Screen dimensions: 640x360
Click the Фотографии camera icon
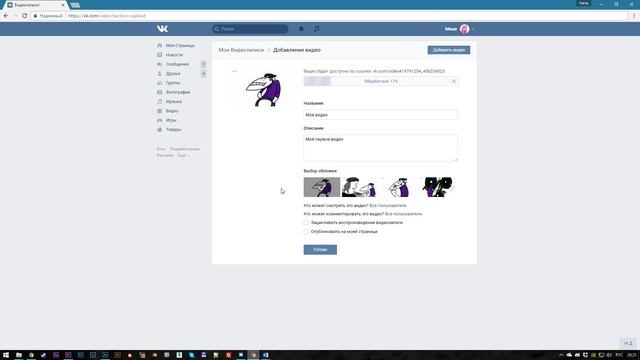(160, 92)
